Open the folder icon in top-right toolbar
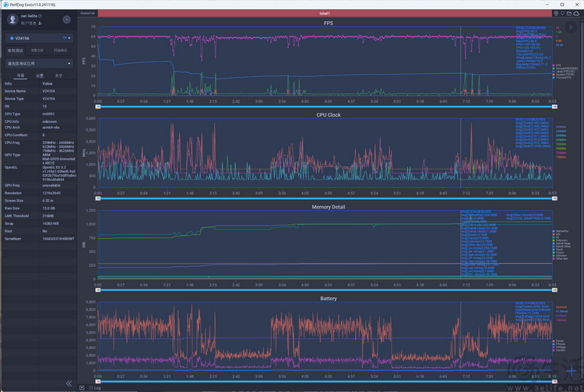The height and width of the screenshot is (392, 584). (569, 13)
